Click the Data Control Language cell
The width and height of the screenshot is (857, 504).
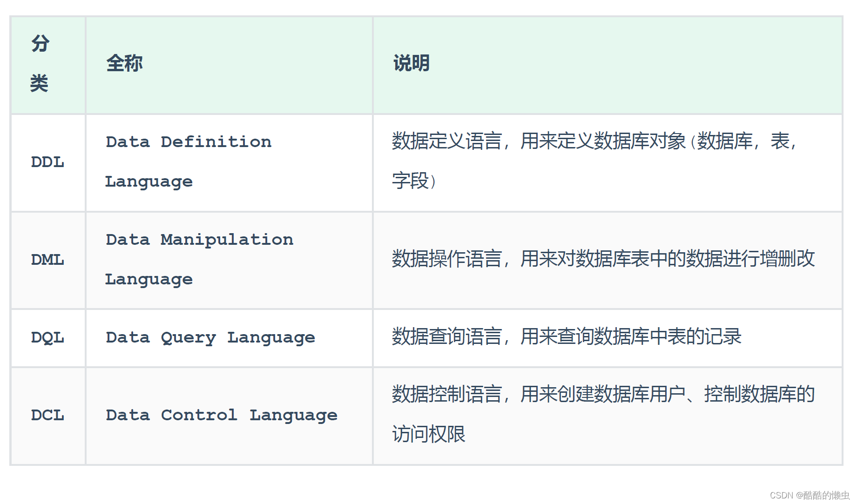[229, 416]
